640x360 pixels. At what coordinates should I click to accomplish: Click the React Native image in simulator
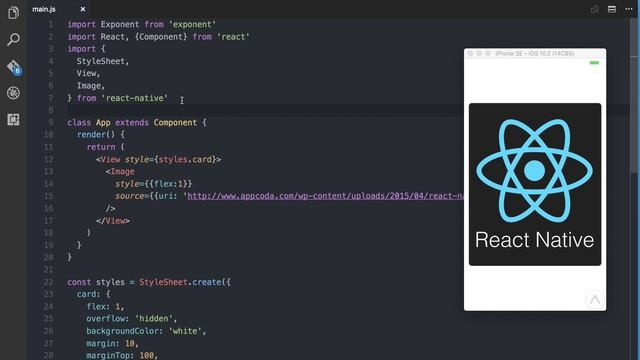(x=535, y=184)
